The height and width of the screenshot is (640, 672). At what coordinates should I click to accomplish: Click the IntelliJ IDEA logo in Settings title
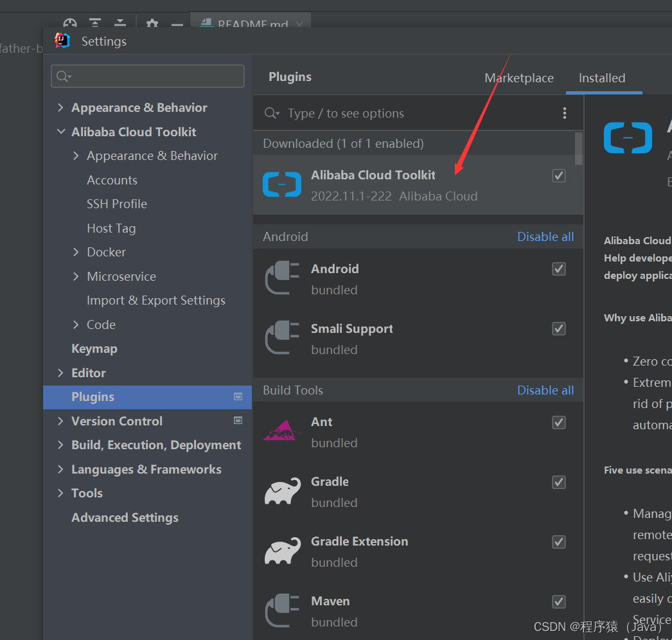tap(62, 40)
